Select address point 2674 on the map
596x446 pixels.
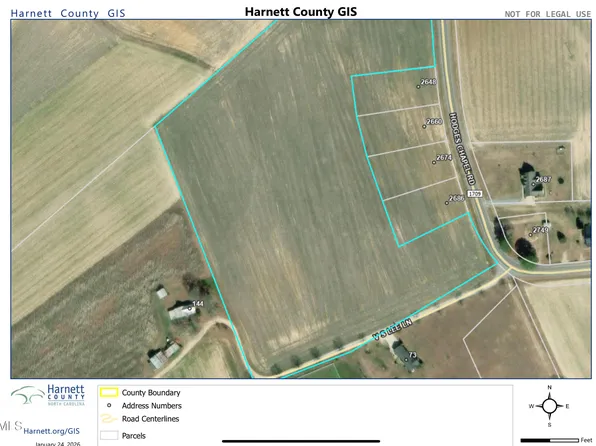[x=434, y=162]
